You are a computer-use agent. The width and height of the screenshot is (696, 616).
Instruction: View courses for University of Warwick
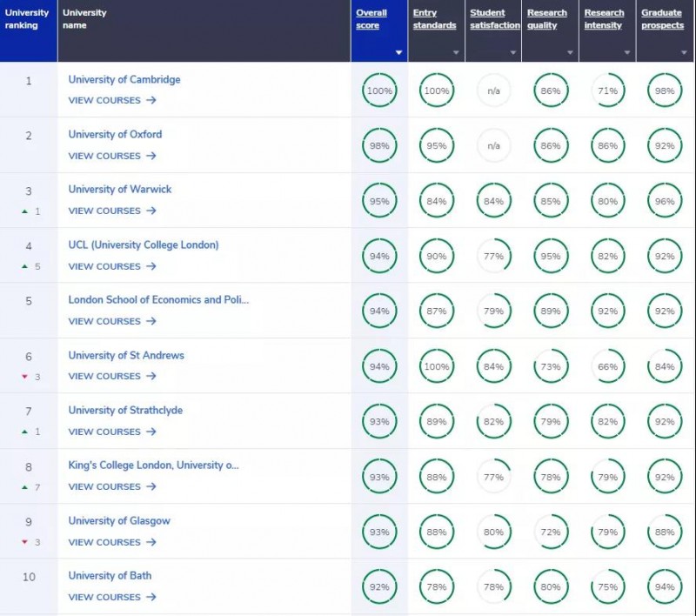(x=112, y=211)
